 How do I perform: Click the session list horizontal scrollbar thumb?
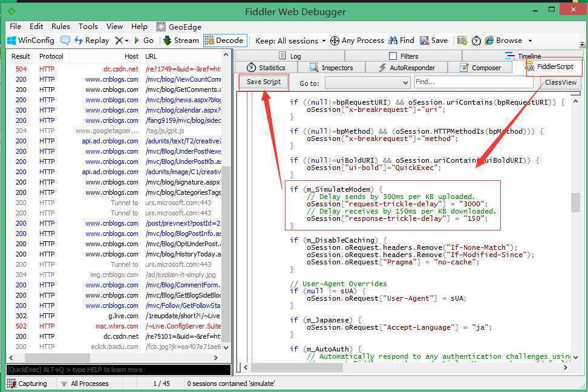[x=57, y=358]
